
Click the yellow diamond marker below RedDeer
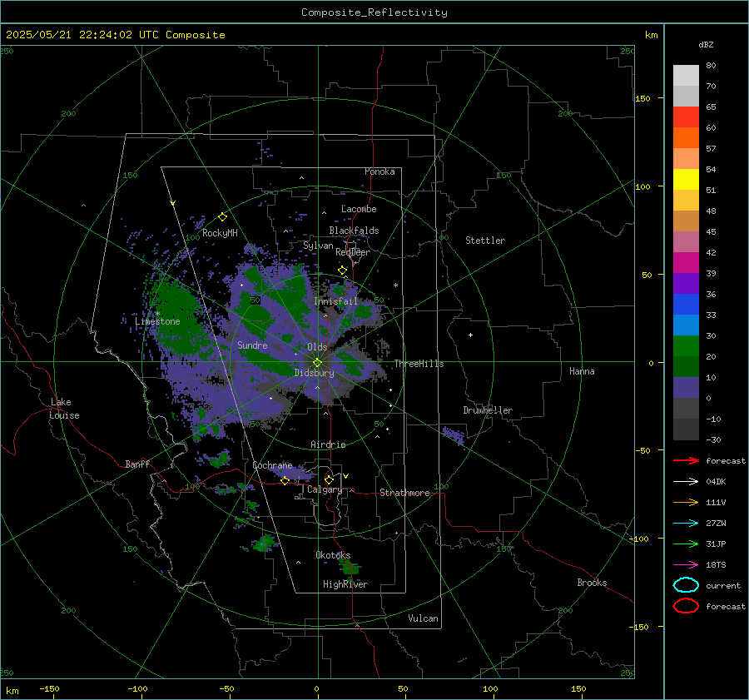(342, 271)
